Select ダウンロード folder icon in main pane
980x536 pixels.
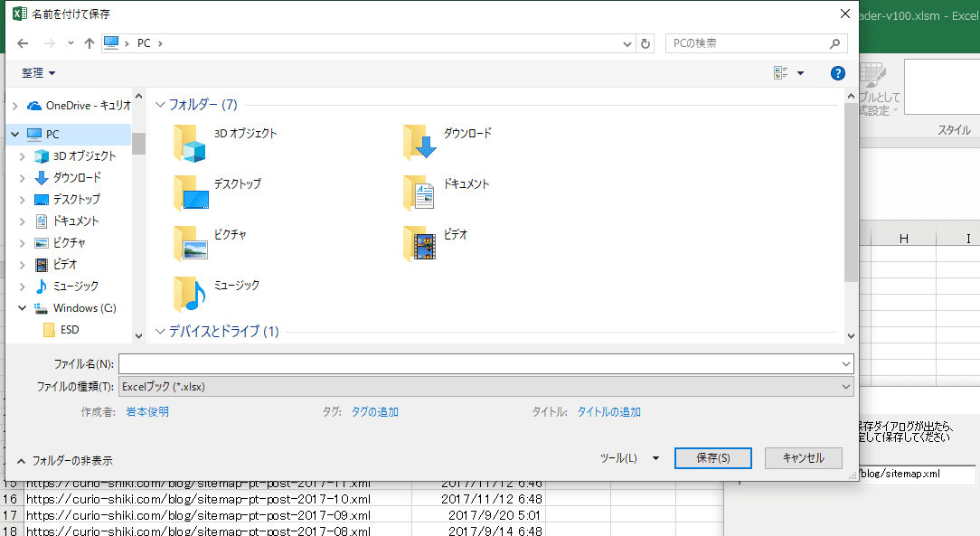point(419,142)
